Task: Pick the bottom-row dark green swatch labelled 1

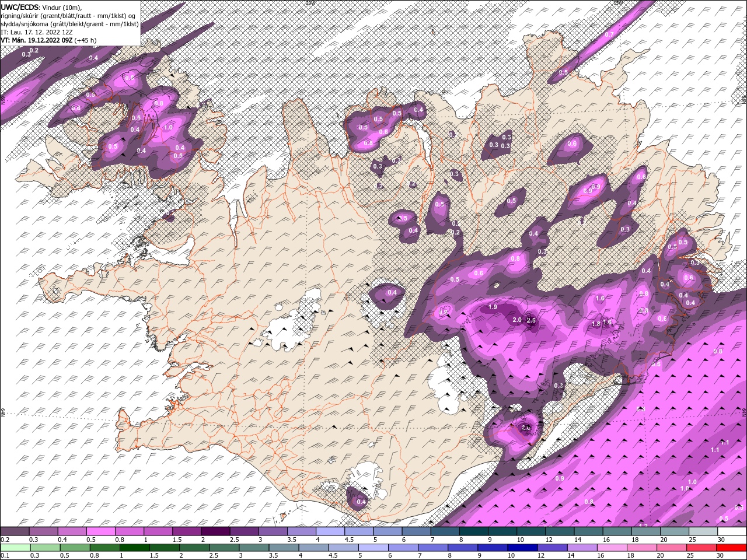Action: (x=134, y=548)
